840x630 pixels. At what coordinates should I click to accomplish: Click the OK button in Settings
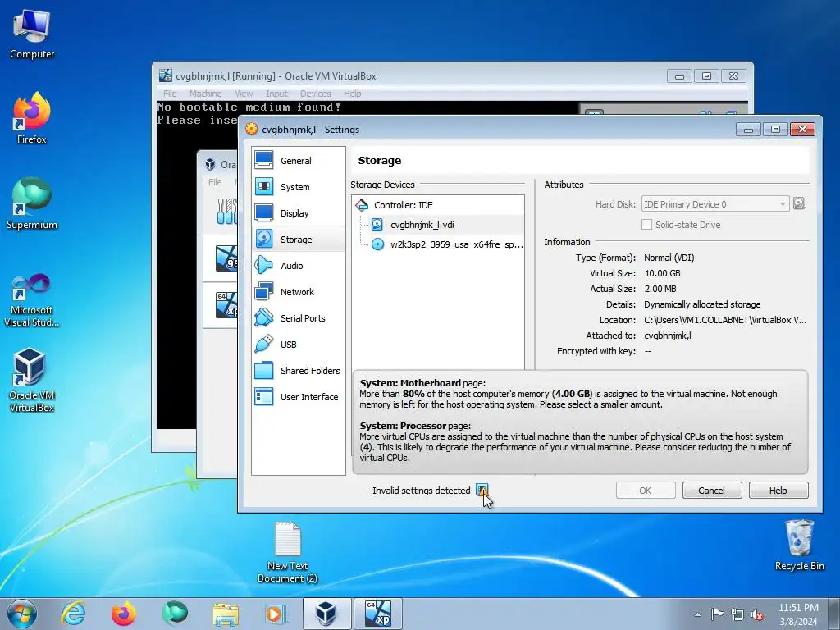(646, 491)
